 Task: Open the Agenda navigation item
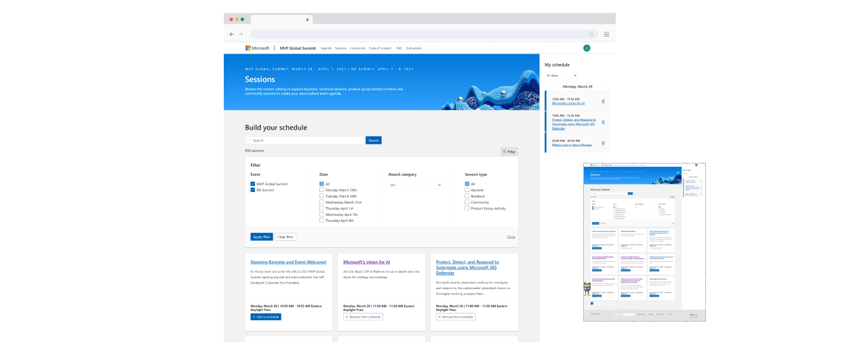click(x=326, y=48)
